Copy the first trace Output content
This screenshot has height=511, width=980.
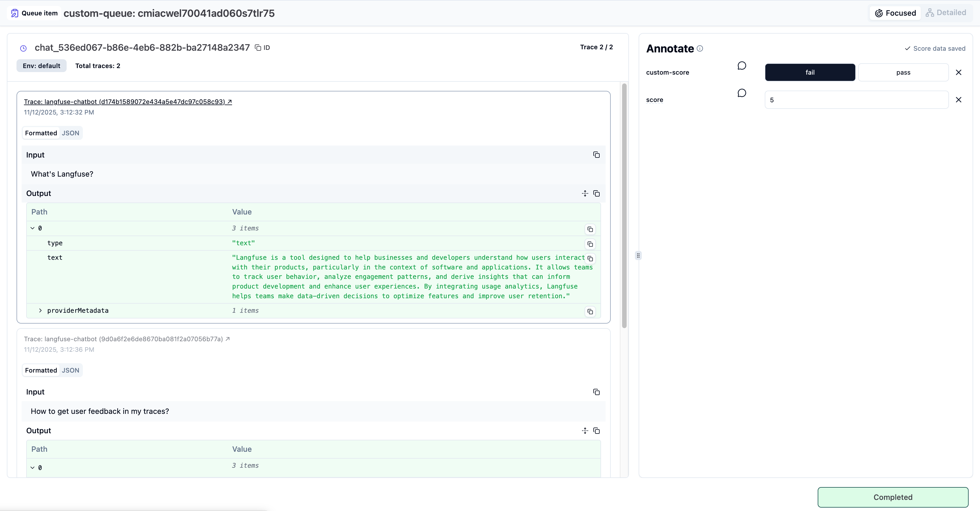click(x=596, y=194)
